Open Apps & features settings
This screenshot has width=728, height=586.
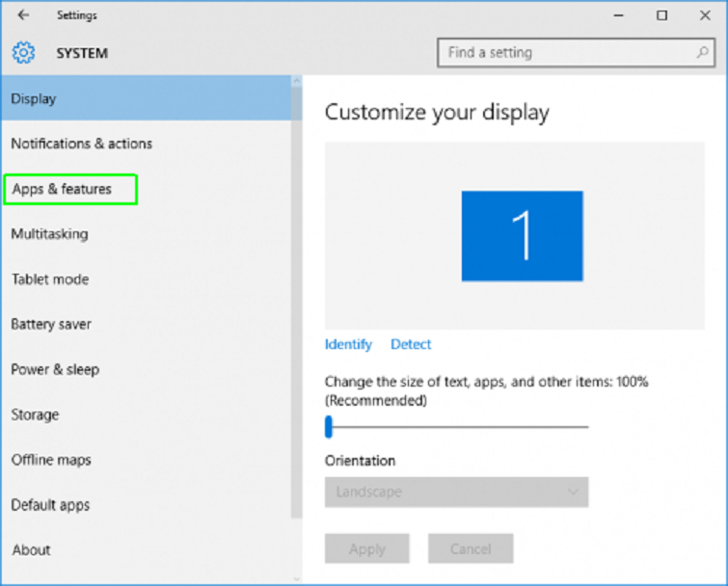coord(63,189)
